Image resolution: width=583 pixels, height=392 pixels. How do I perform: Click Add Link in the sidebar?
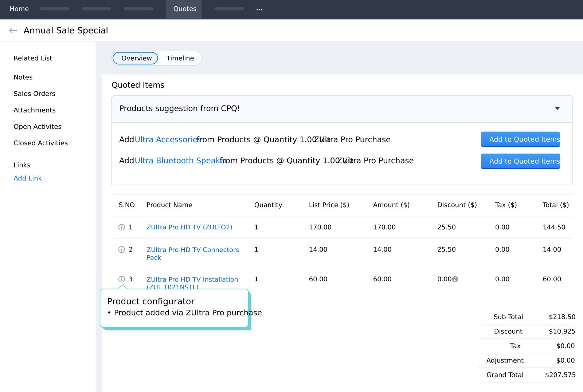pyautogui.click(x=28, y=178)
